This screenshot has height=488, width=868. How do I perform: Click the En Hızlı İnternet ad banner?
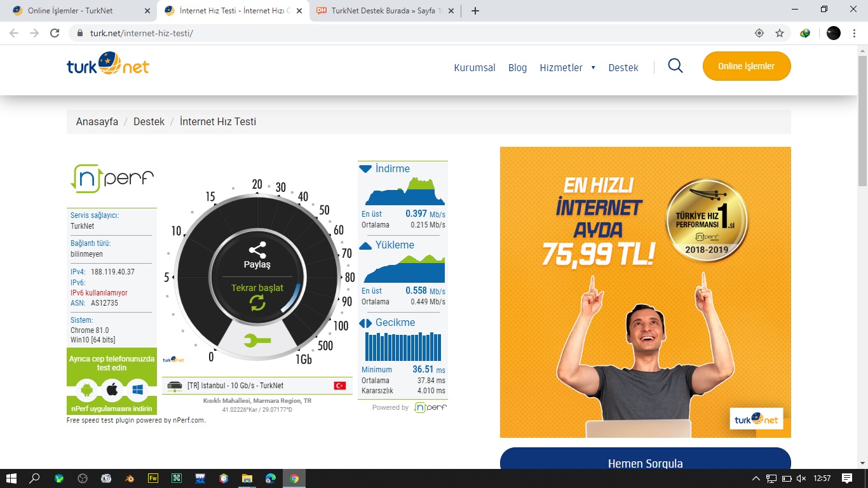coord(646,292)
